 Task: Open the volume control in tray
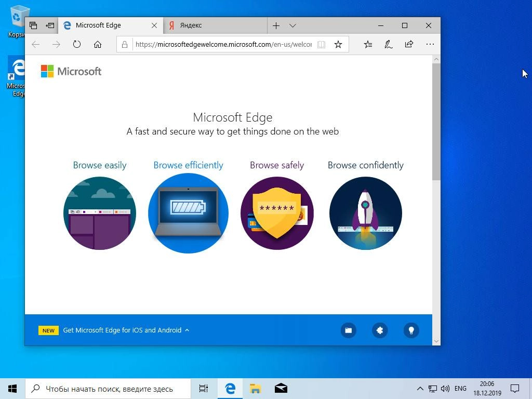[x=445, y=389]
